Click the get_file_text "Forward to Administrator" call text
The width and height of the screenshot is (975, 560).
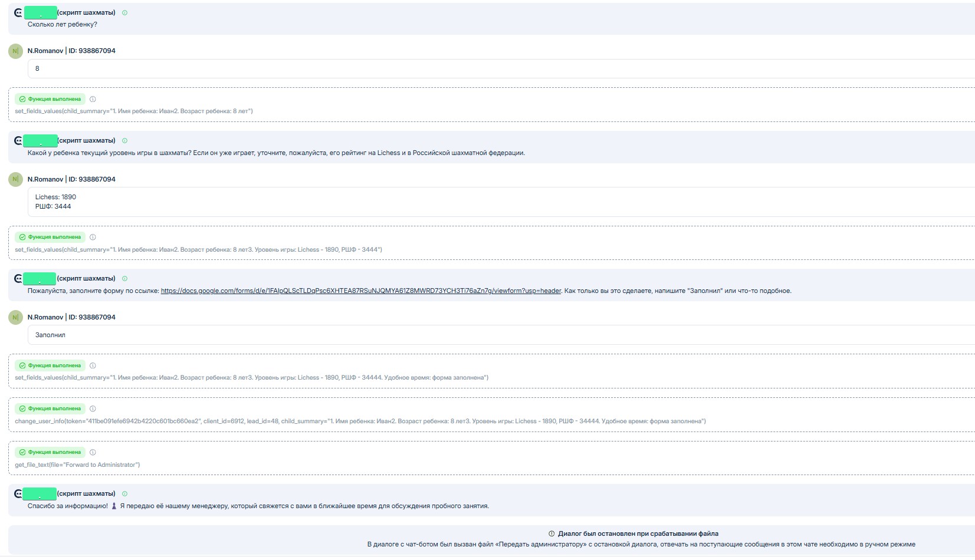pos(77,465)
